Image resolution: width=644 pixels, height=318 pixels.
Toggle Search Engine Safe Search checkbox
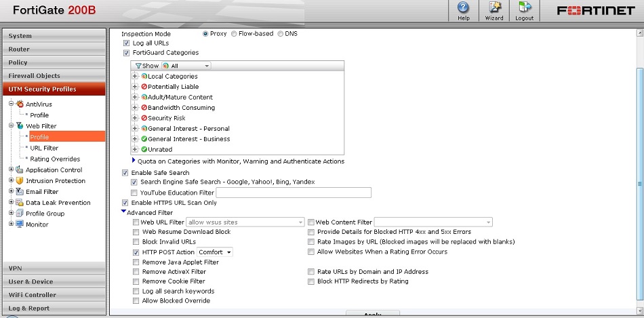point(134,182)
